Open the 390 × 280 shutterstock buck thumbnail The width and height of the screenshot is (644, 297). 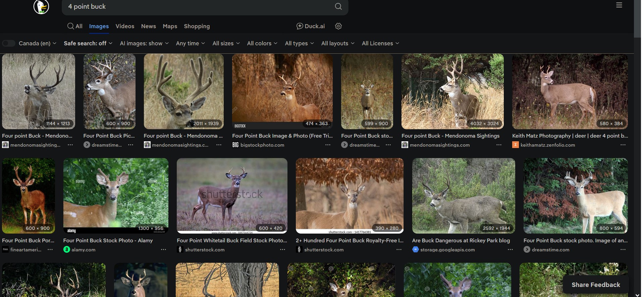[x=350, y=196]
